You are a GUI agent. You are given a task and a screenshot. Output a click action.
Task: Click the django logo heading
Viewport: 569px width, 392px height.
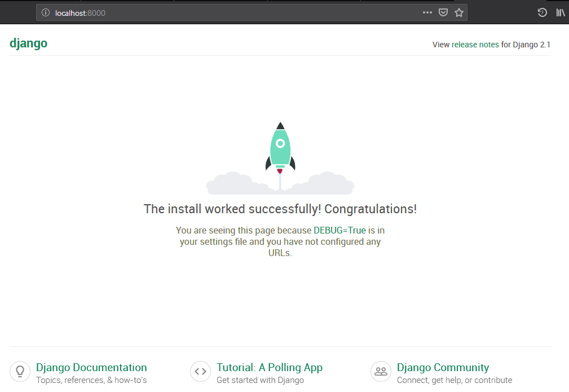click(x=28, y=43)
